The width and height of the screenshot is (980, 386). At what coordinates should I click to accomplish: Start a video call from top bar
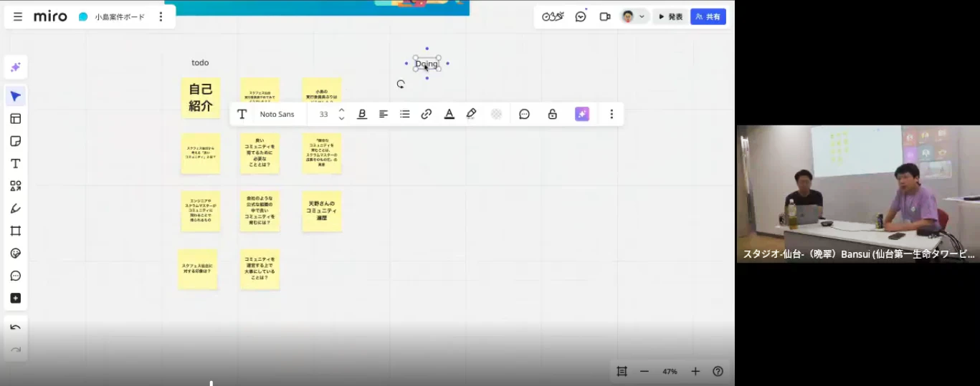(x=604, y=16)
